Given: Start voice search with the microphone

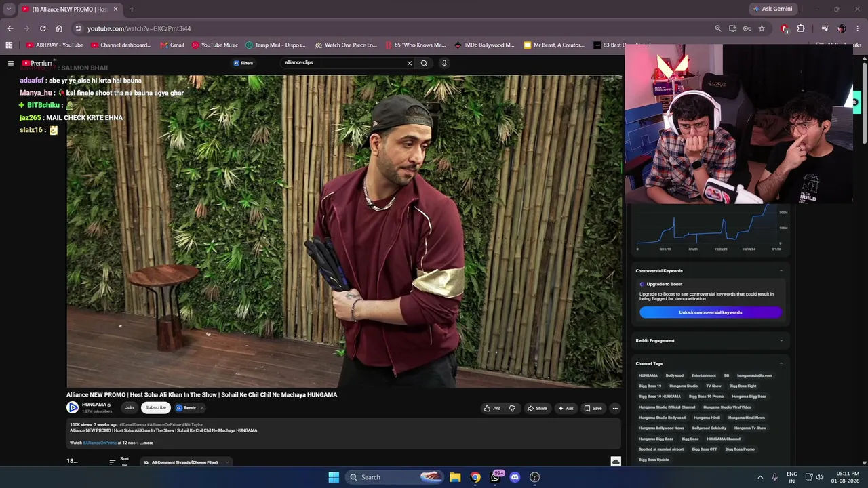Looking at the screenshot, I should tap(444, 63).
